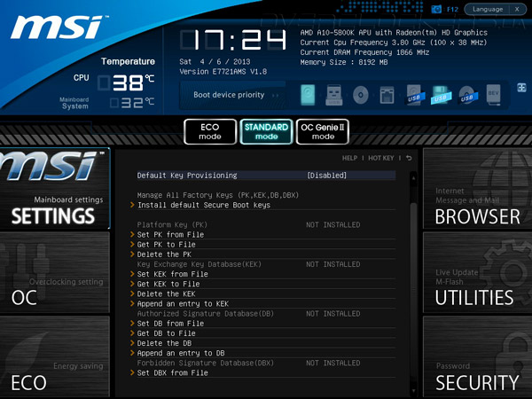Click the CPU temperature 38°C reading

coord(127,82)
